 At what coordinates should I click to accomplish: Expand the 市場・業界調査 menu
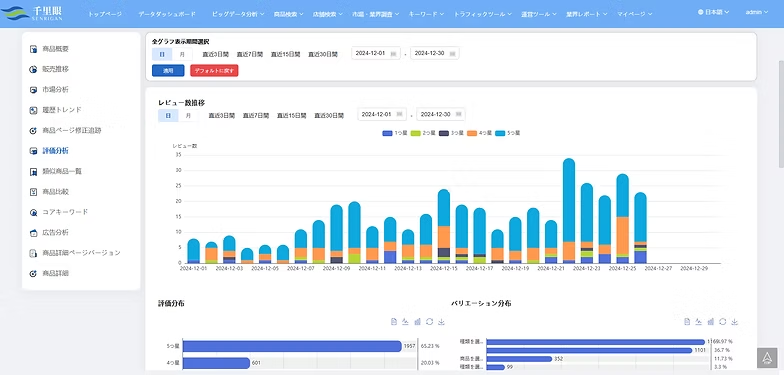pos(375,14)
